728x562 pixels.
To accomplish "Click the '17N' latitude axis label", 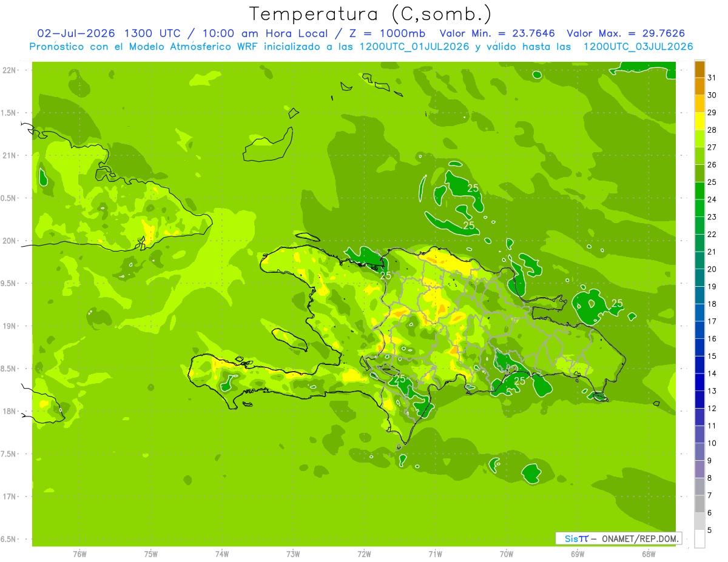I will pos(10,497).
